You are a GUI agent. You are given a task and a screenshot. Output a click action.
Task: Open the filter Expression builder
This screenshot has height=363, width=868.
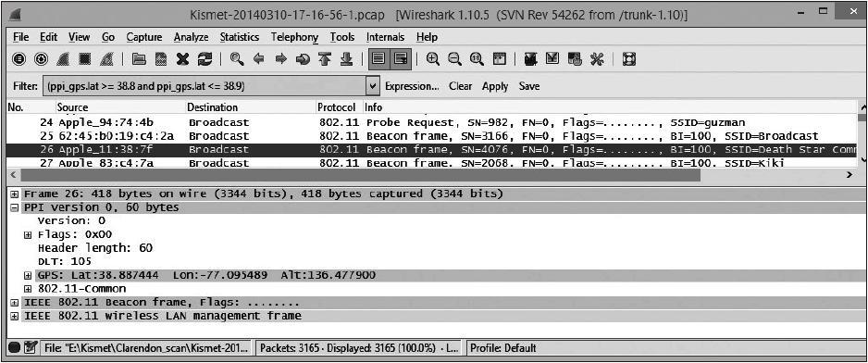(x=412, y=86)
